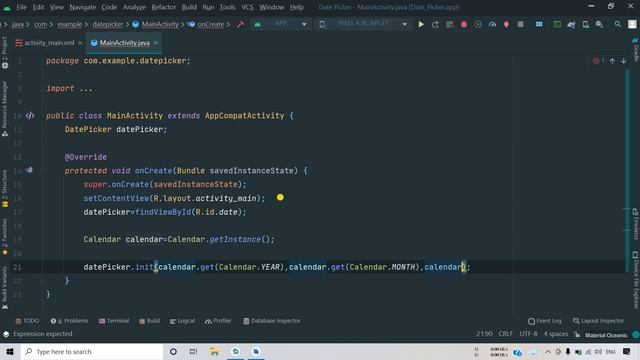The image size is (640, 360).
Task: Open the VCS menu
Action: [247, 7]
